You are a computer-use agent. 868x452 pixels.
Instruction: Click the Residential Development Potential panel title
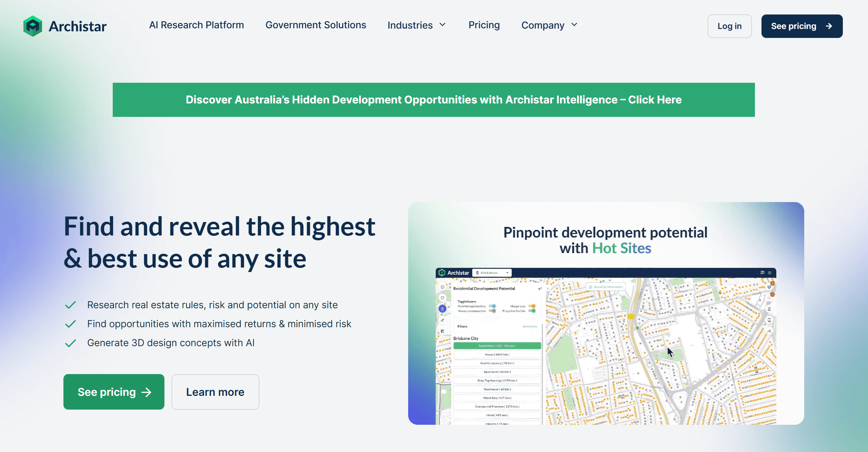[484, 289]
